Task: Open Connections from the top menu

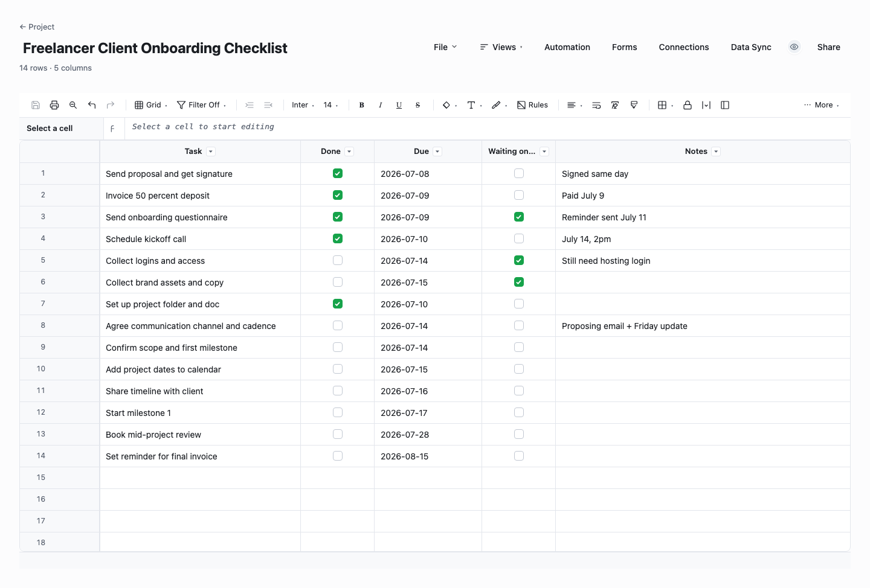Action: [684, 47]
